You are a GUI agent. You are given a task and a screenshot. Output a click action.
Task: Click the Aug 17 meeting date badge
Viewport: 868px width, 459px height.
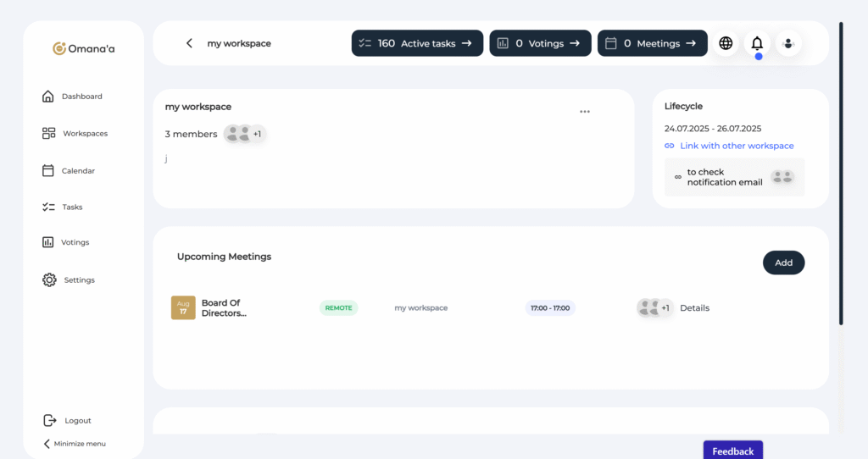(183, 307)
